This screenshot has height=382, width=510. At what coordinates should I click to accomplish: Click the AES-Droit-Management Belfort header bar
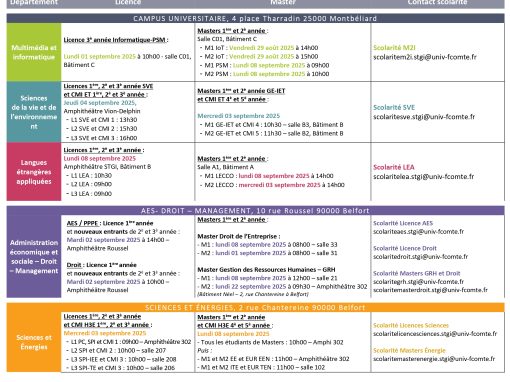tap(255, 211)
